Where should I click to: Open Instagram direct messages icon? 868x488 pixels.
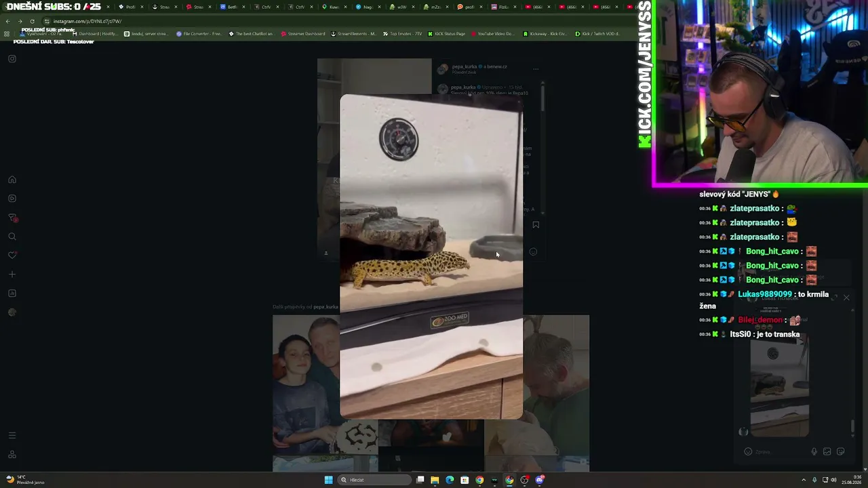(12, 218)
